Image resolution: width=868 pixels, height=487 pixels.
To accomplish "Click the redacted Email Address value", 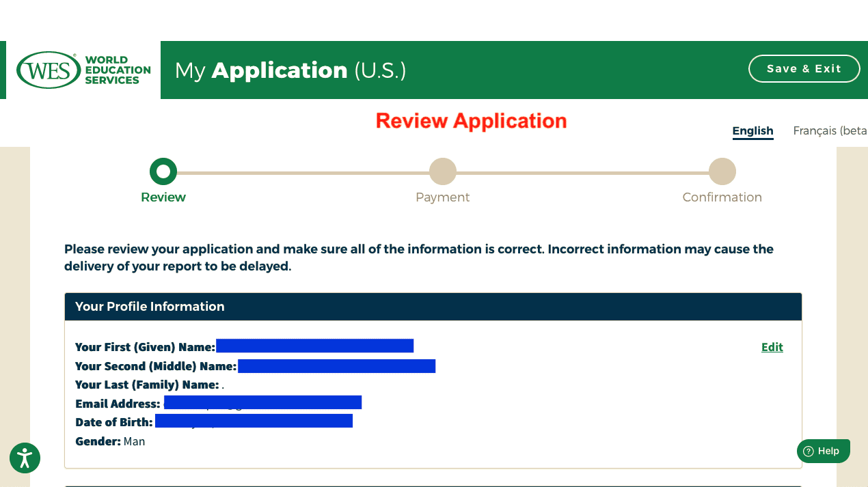I will tap(262, 402).
